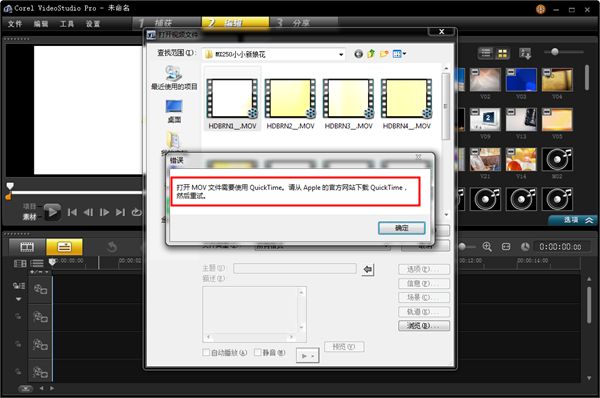
Task: Select library audio clip M02
Action: click(557, 160)
